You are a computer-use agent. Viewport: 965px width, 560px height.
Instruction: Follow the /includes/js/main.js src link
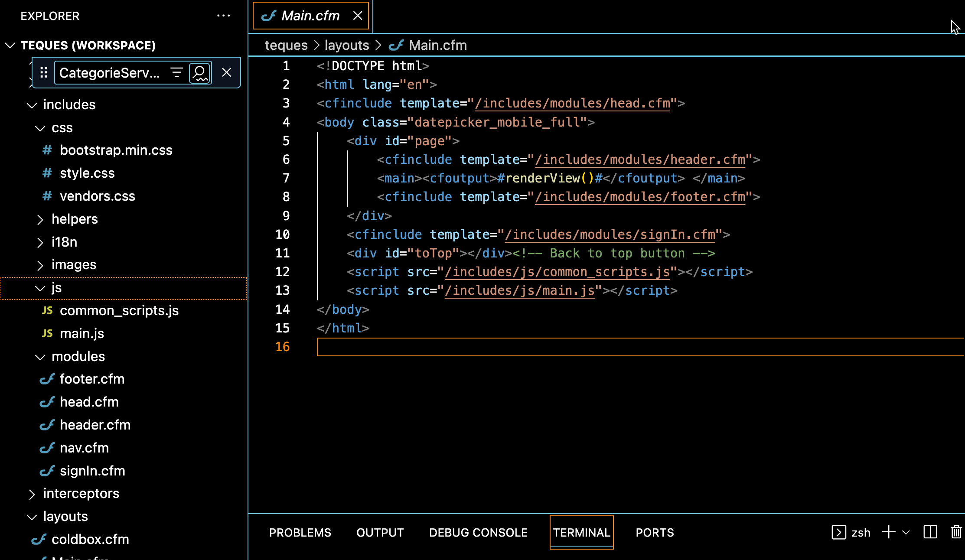520,290
